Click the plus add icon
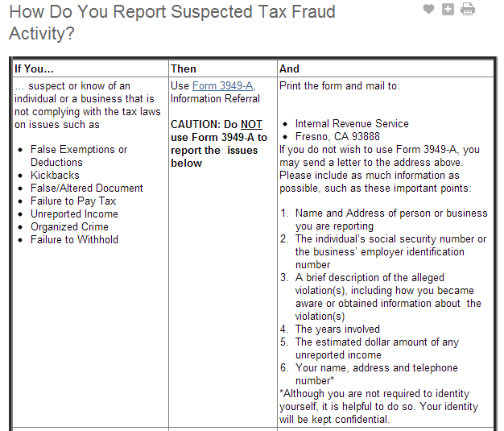Image resolution: width=504 pixels, height=431 pixels. click(448, 9)
